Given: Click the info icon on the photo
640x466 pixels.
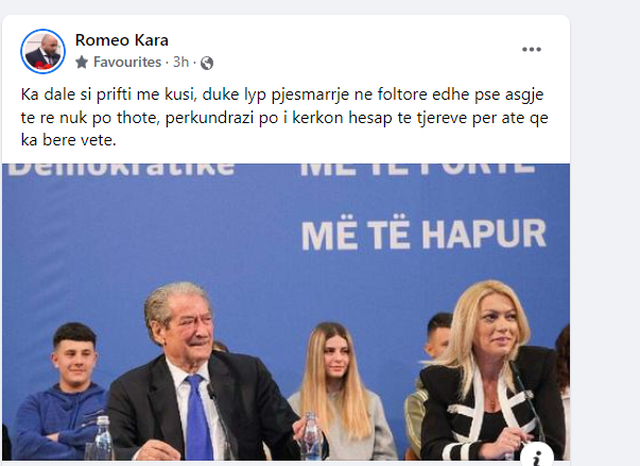Looking at the screenshot, I should (x=537, y=456).
